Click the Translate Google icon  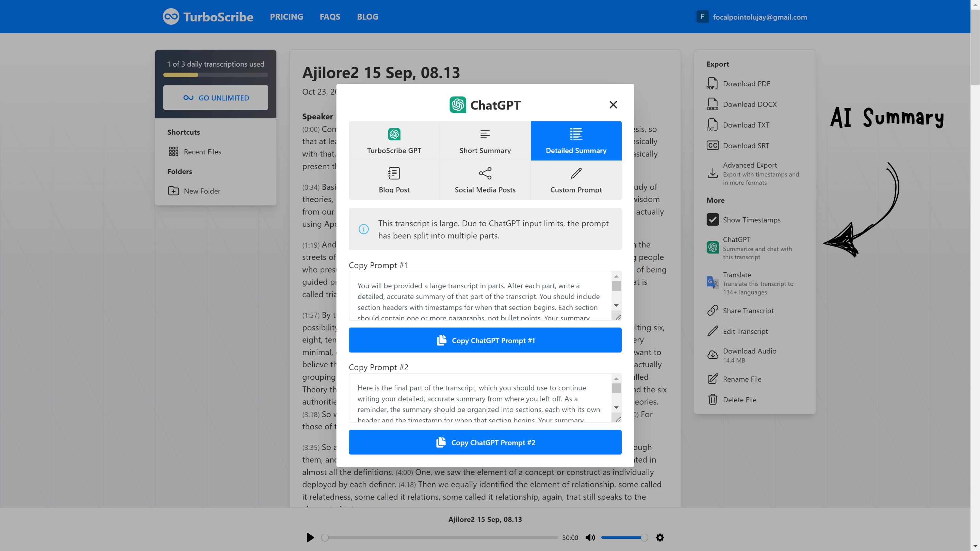pyautogui.click(x=712, y=283)
